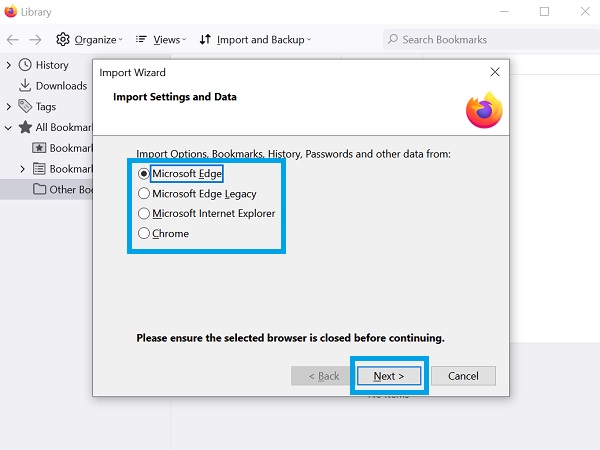This screenshot has width=600, height=450.
Task: Click the back arrow in Library toolbar
Action: point(12,40)
